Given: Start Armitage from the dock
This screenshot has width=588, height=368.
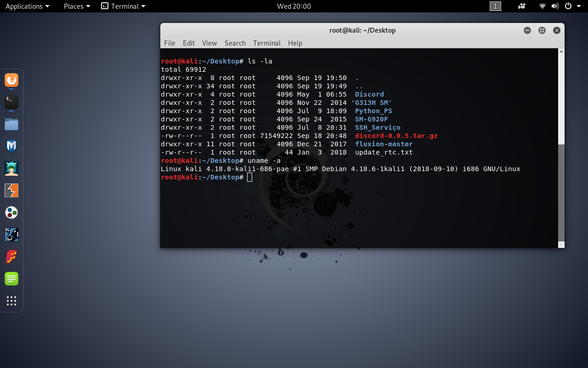Looking at the screenshot, I should click(x=11, y=168).
